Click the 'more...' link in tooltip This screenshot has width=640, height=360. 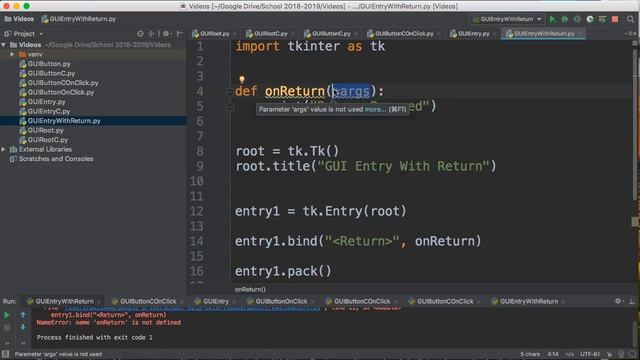(x=375, y=109)
